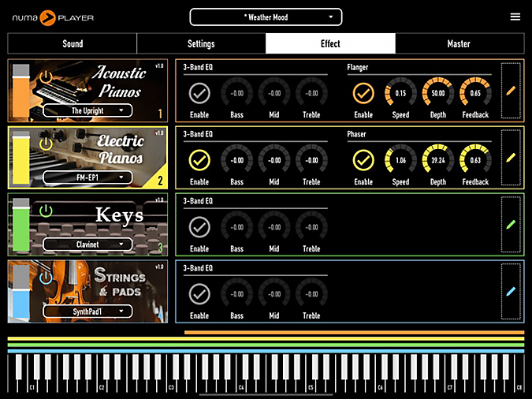This screenshot has height=399, width=532.
Task: Click Phaser Speed knob showing 1.06
Action: (x=400, y=160)
